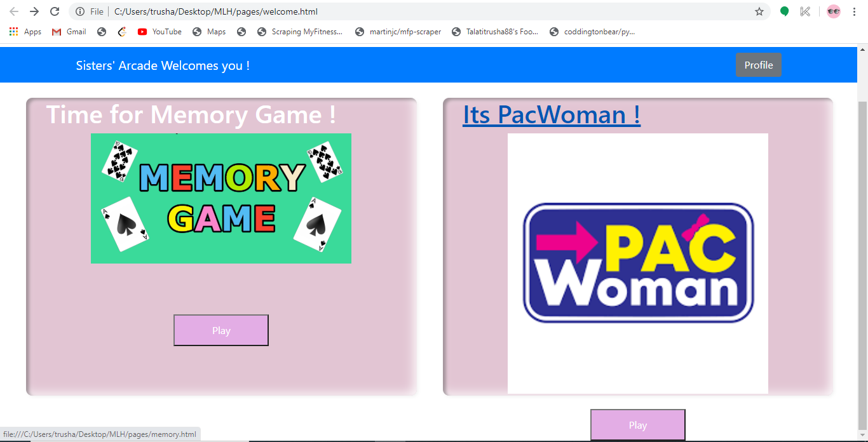Click the PAC Woman logo image

point(638,263)
